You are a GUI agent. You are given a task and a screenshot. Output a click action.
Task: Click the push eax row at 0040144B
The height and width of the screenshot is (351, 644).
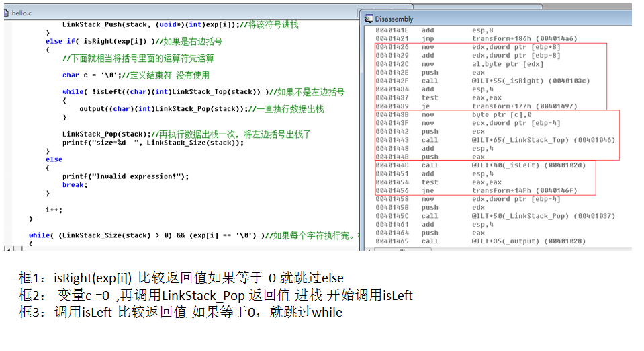pyautogui.click(x=430, y=157)
